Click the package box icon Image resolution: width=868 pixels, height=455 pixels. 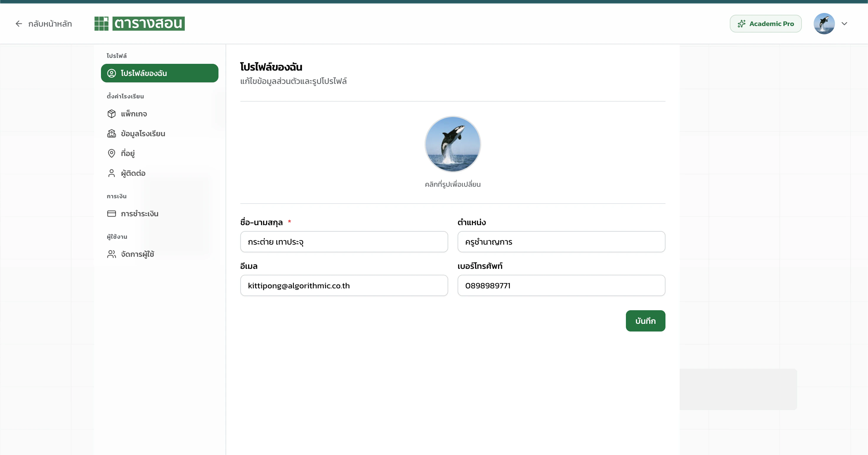coord(112,114)
